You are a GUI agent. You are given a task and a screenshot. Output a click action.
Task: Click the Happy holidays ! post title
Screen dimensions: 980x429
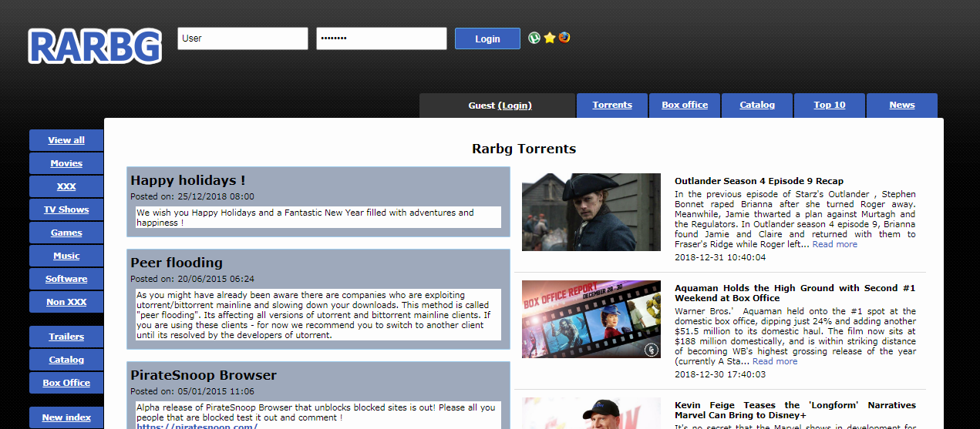click(187, 180)
